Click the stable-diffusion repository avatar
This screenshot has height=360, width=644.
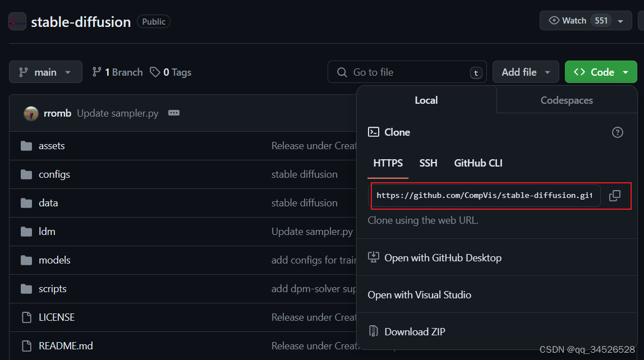17,21
